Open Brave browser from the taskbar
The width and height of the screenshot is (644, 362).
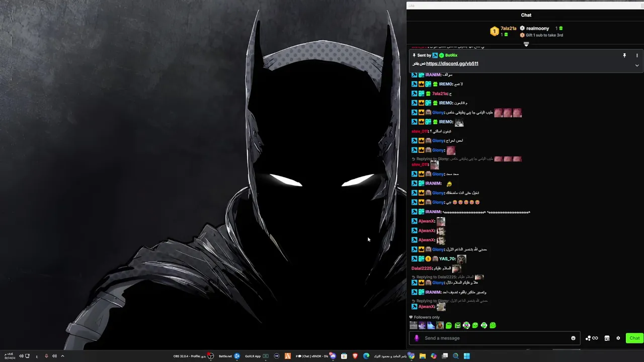355,356
